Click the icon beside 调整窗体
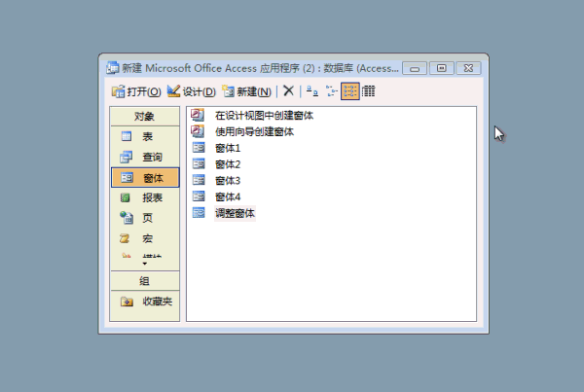The height and width of the screenshot is (392, 584). (x=199, y=213)
